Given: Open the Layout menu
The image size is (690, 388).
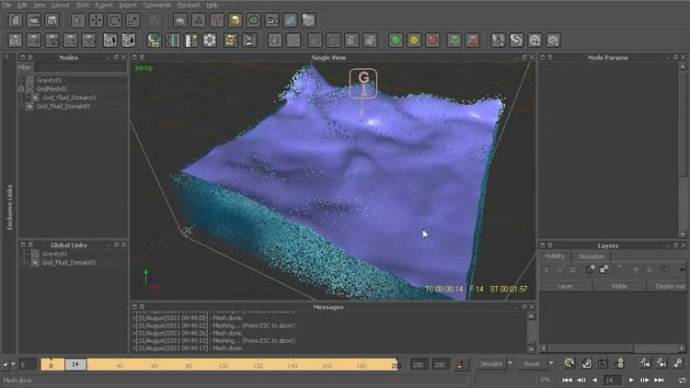Looking at the screenshot, I should point(60,5).
